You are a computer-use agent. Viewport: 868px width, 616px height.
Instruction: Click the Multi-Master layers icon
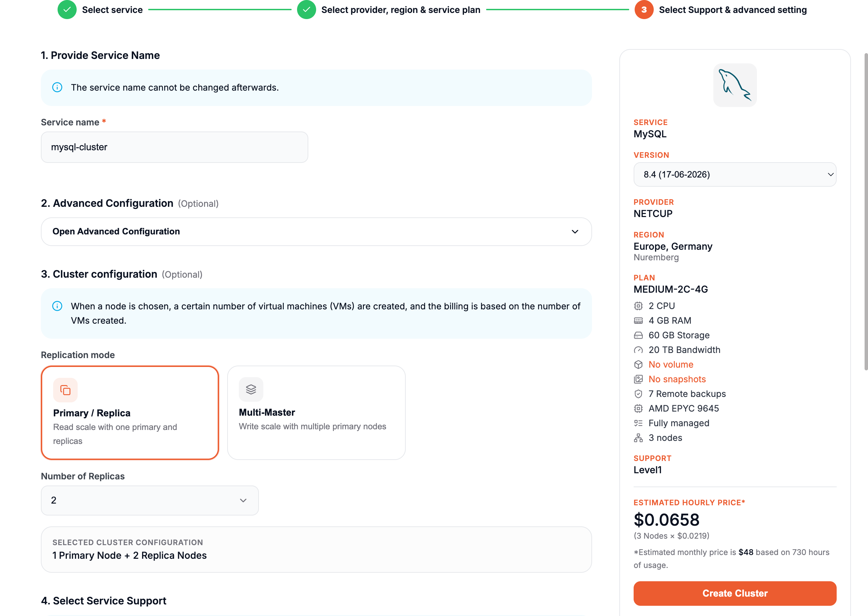(251, 389)
